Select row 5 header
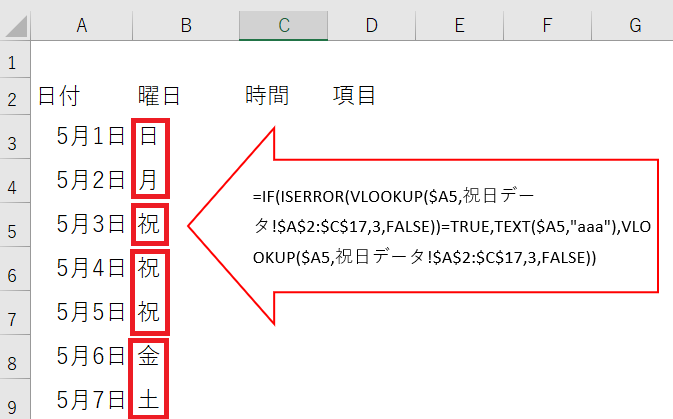Image resolution: width=673 pixels, height=419 pixels. point(15,225)
